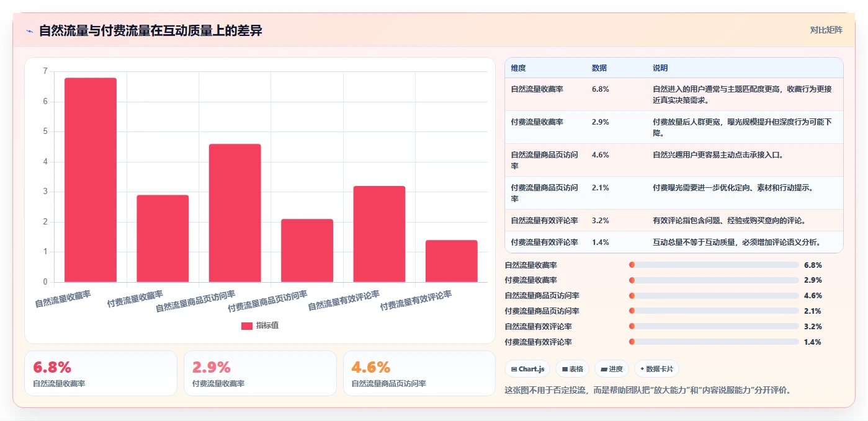Click the 6.8% value in table

click(601, 89)
